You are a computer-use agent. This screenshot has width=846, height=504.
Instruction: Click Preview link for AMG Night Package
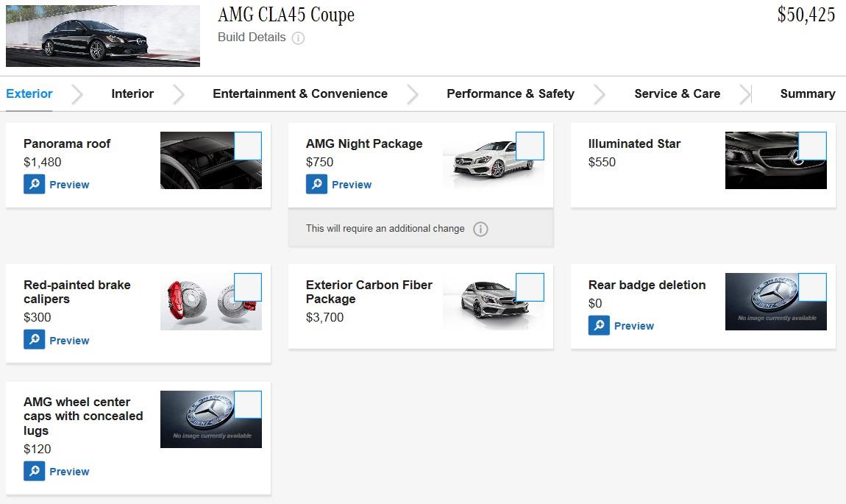point(351,185)
